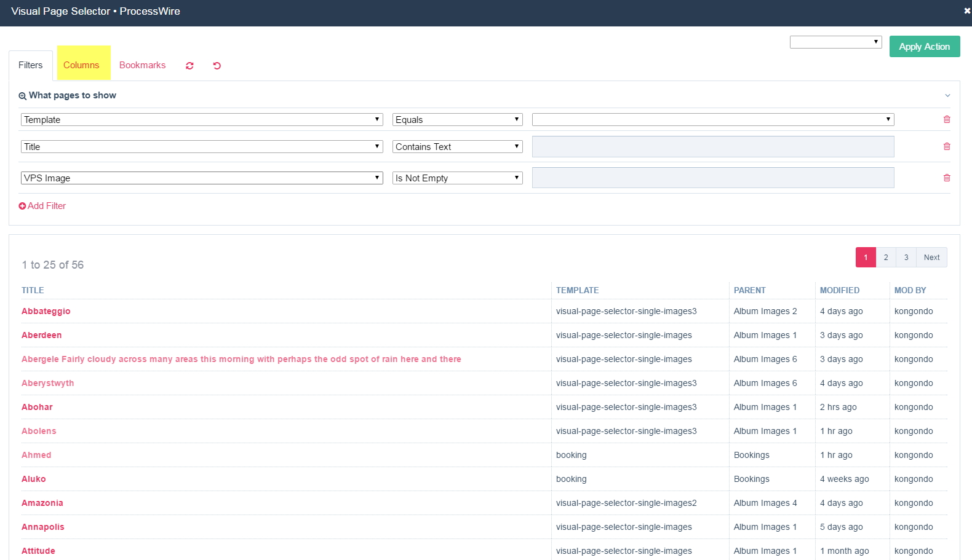The width and height of the screenshot is (972, 560).
Task: Click the '1 to 25 of 56' results count
Action: tap(53, 265)
